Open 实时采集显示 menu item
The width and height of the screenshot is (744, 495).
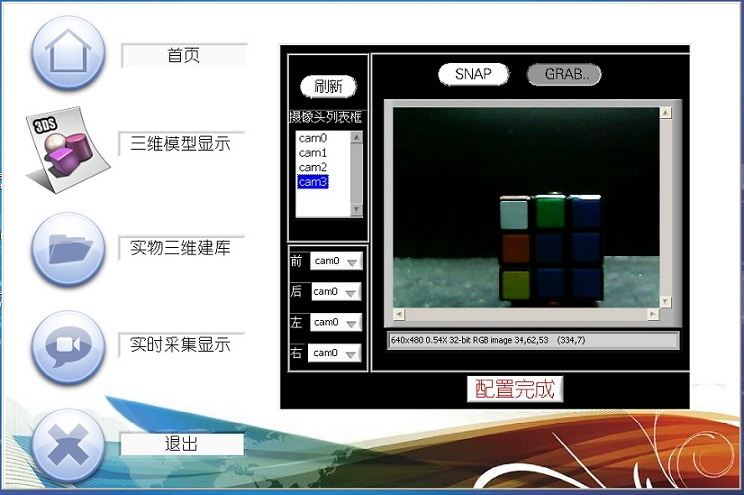(x=181, y=345)
